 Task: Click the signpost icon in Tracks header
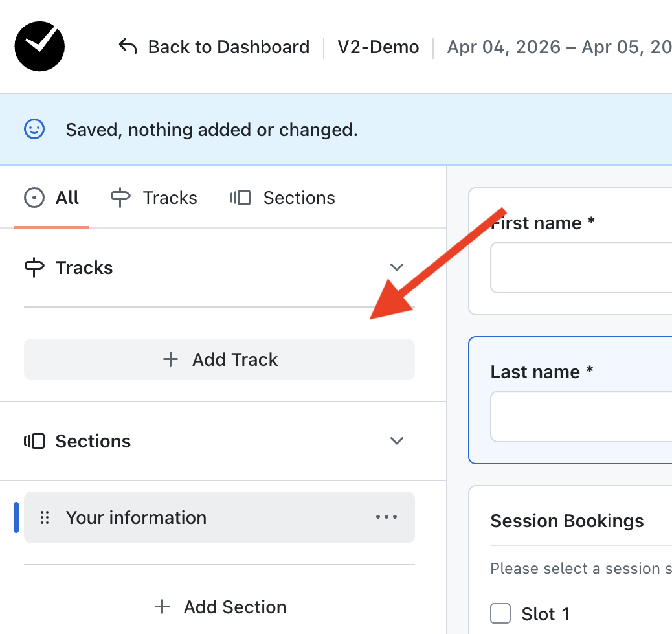34,267
